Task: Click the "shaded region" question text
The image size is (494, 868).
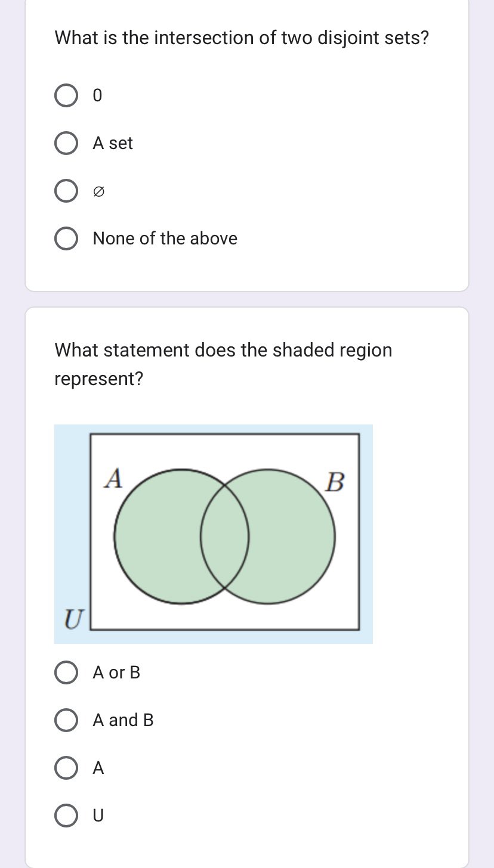Action: [x=223, y=364]
